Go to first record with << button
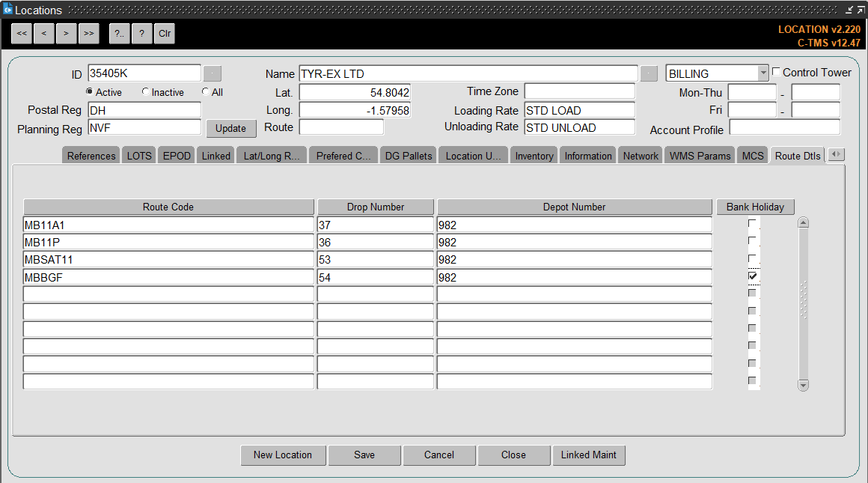 coord(22,34)
